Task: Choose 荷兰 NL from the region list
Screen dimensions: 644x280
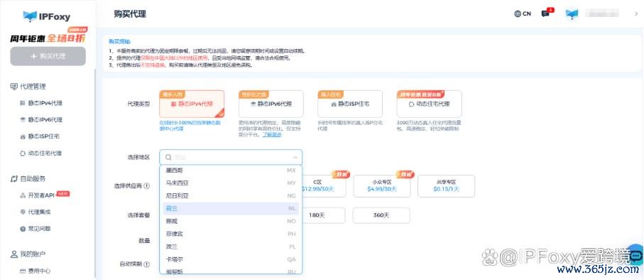Action: (x=231, y=208)
